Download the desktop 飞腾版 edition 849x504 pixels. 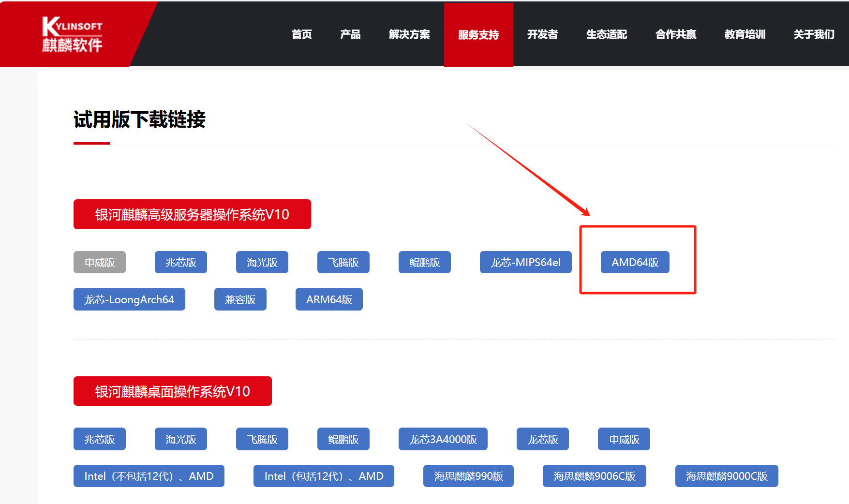tap(262, 439)
